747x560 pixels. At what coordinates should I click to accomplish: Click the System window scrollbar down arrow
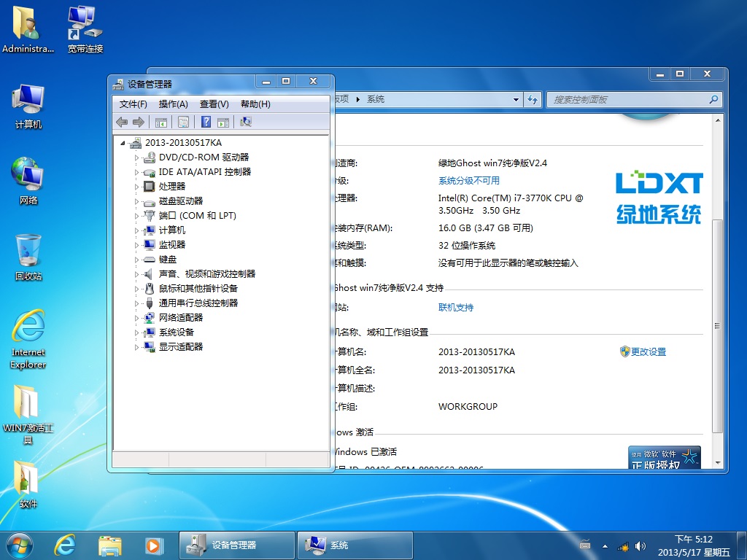click(718, 463)
